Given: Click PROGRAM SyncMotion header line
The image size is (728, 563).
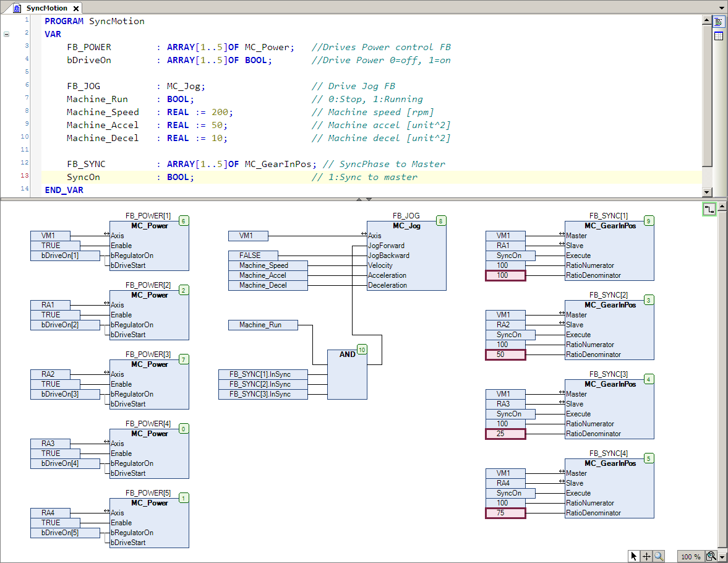Looking at the screenshot, I should click(x=94, y=21).
